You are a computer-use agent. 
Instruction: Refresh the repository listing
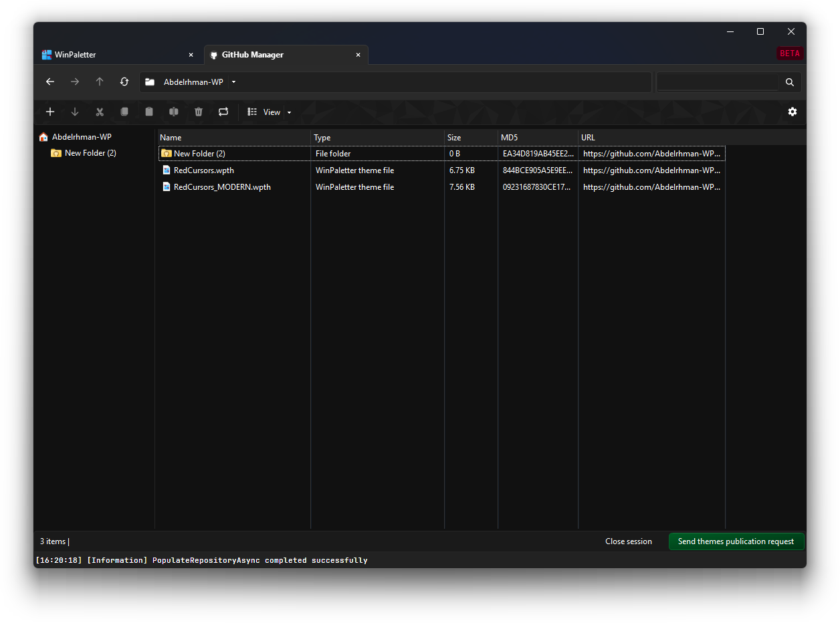tap(124, 82)
